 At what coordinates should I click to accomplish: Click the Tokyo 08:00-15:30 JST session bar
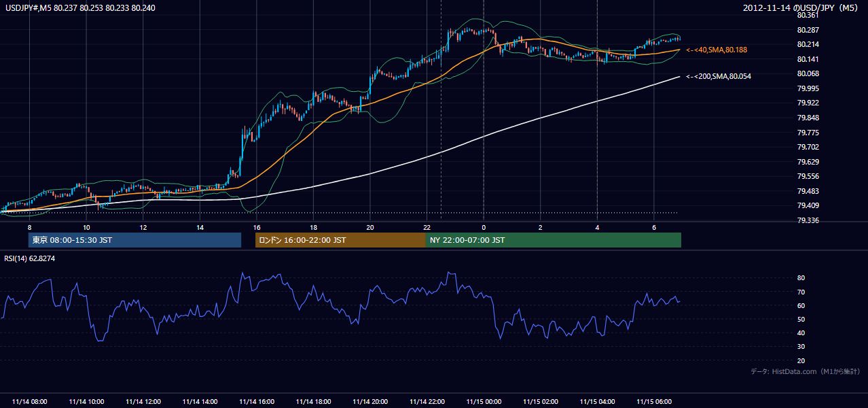pos(135,240)
